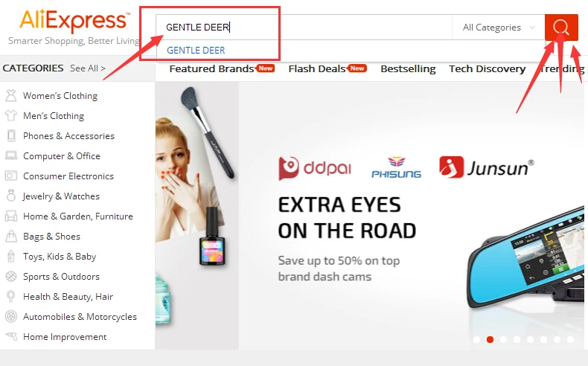Select the active orange carousel dot
This screenshot has width=588, height=366.
click(x=490, y=339)
